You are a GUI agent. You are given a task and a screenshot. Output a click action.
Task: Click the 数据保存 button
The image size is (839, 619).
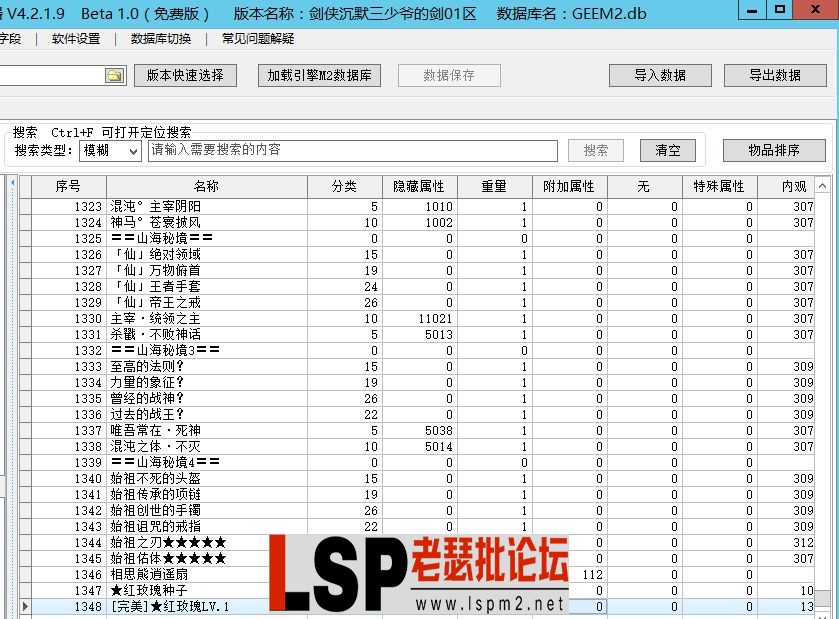[449, 75]
